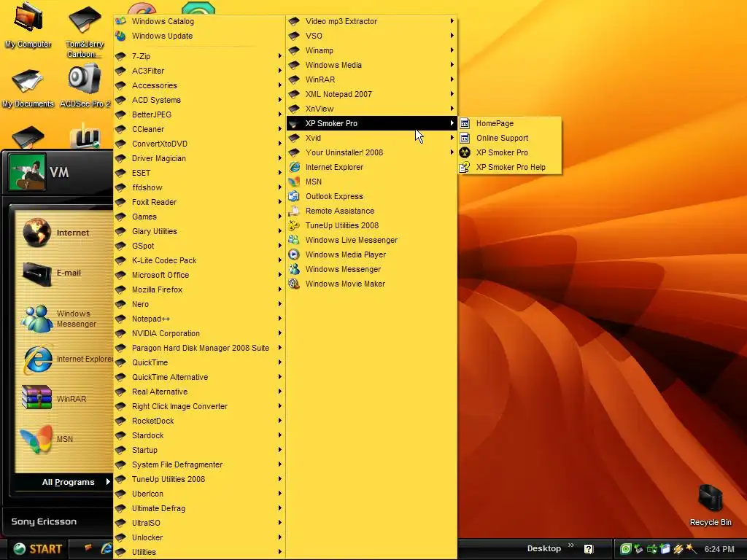Viewport: 747px width, 560px height.
Task: Expand the Mozilla Firefox folder
Action: coord(199,289)
